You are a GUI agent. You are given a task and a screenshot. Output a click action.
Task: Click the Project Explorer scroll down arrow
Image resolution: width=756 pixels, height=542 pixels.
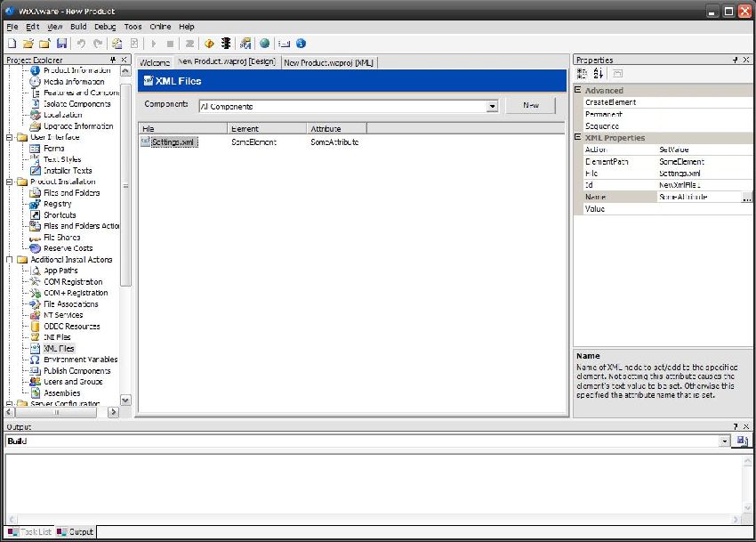(125, 400)
